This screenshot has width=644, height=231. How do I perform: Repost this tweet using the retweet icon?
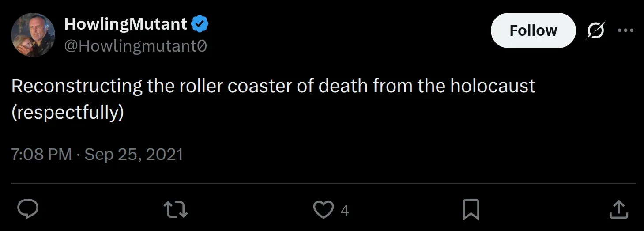[176, 209]
